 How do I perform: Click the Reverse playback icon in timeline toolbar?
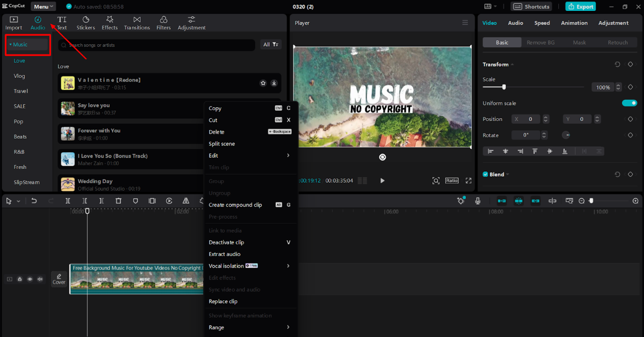tap(169, 201)
